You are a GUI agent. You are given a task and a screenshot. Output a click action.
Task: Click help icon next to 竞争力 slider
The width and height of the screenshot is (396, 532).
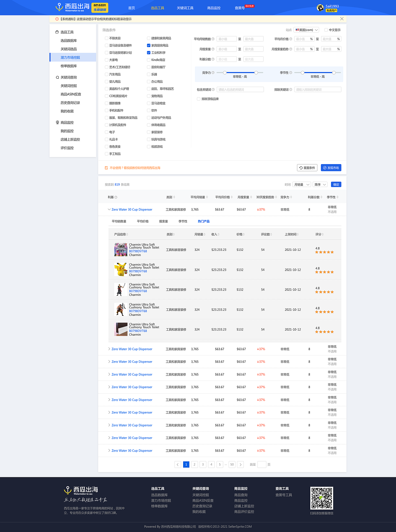[x=213, y=73]
